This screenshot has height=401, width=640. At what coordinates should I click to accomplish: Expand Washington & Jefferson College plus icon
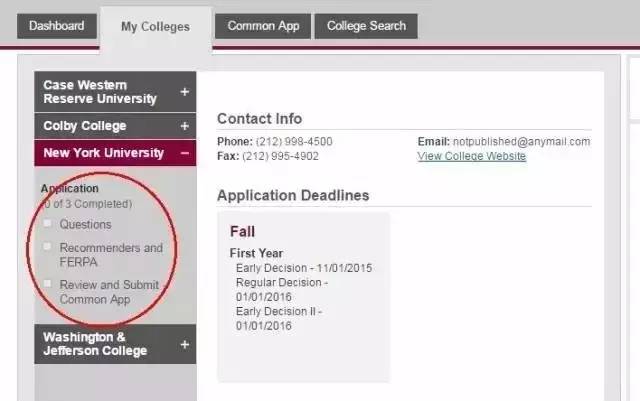pyautogui.click(x=184, y=344)
